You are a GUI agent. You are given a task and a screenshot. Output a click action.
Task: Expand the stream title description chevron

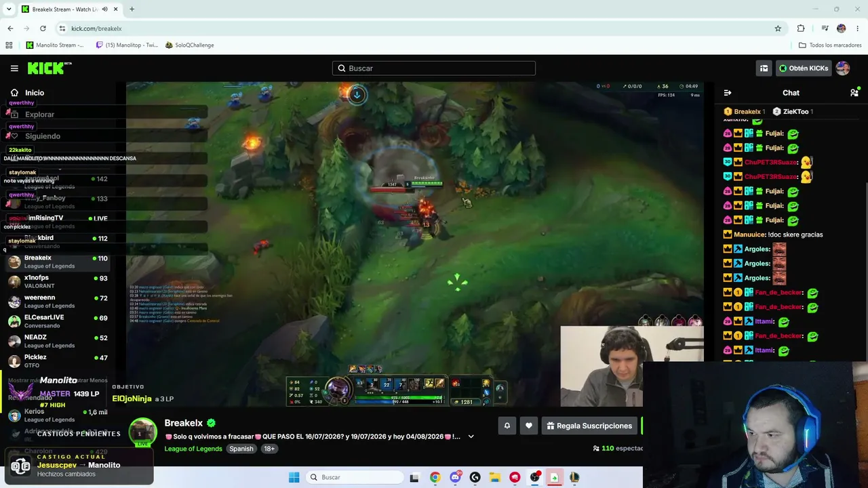coord(471,437)
